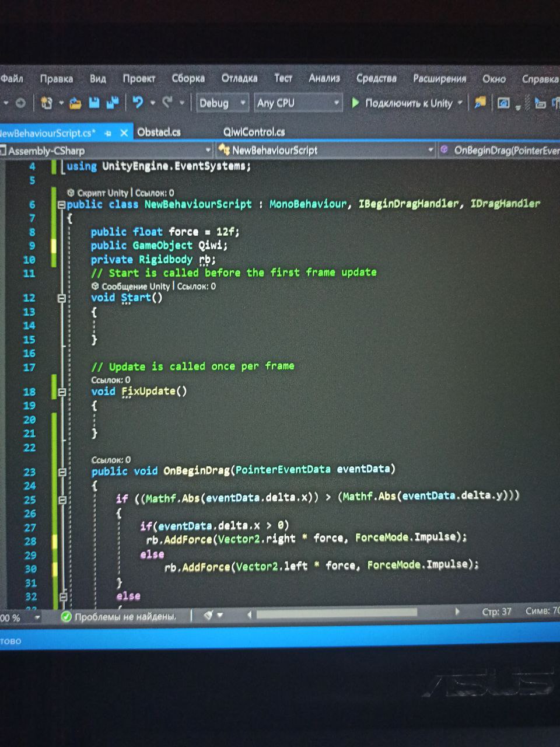Click the Save All icon

pos(113,103)
